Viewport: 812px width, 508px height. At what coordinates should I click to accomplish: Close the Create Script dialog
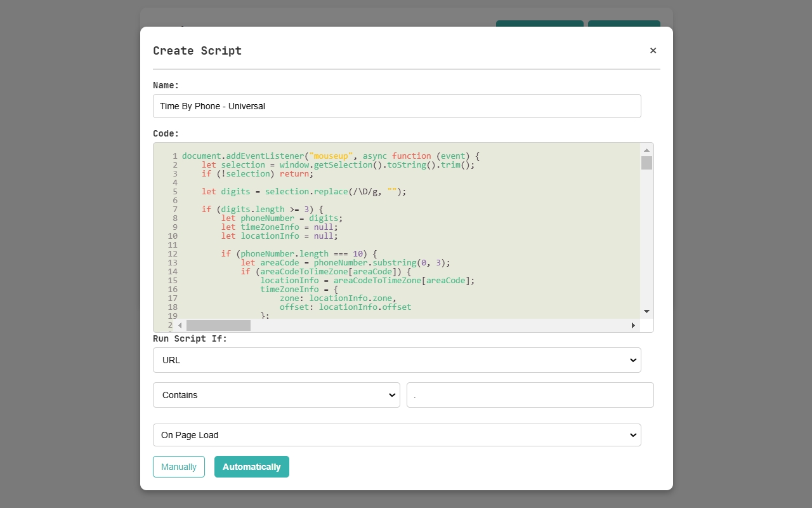pyautogui.click(x=653, y=50)
